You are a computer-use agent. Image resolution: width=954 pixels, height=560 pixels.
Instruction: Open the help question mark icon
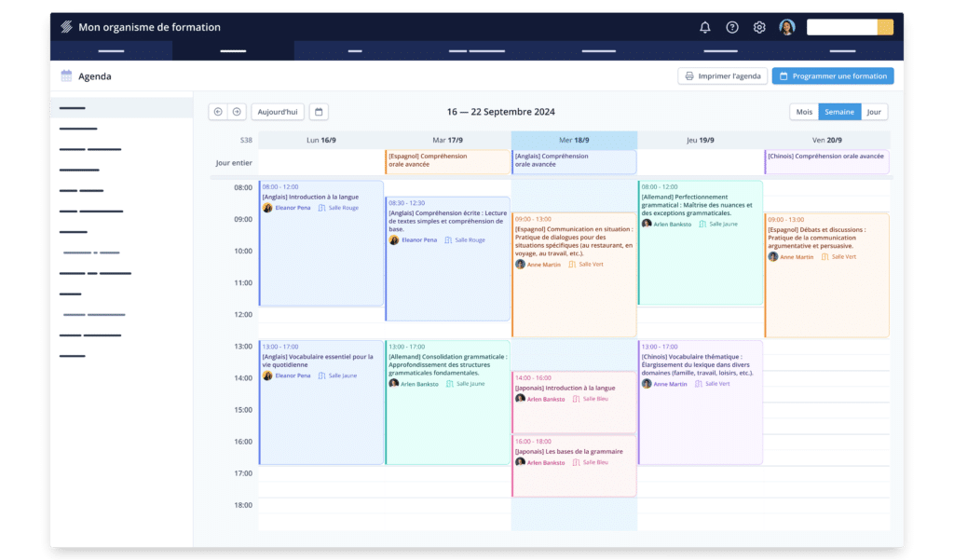pyautogui.click(x=732, y=27)
